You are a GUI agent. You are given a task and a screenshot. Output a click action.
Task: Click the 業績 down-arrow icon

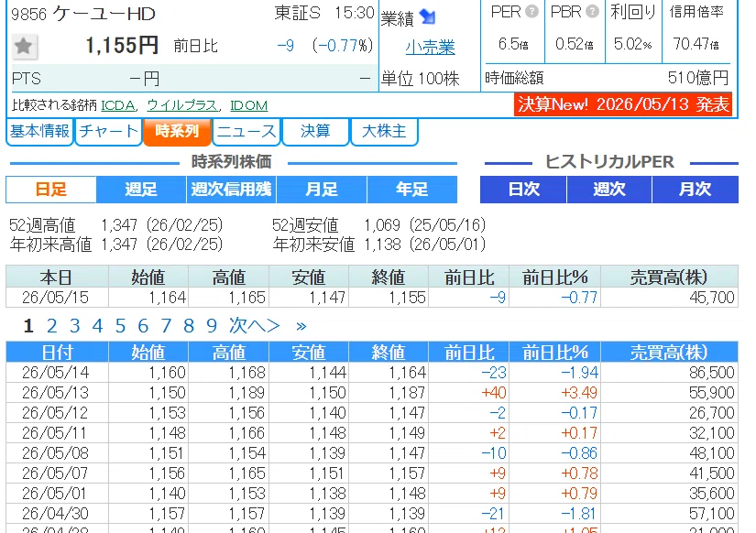(x=427, y=16)
